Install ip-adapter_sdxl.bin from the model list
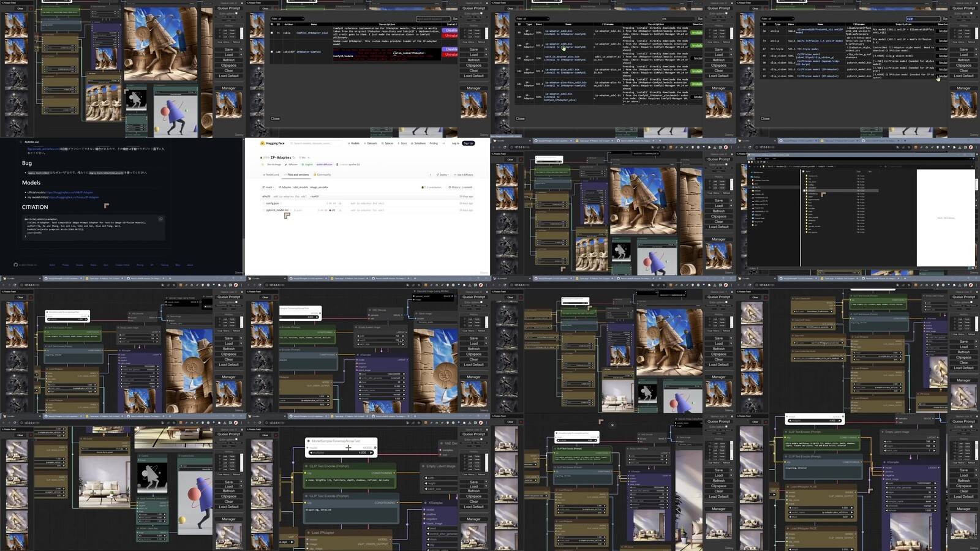This screenshot has width=980, height=551. 697,32
